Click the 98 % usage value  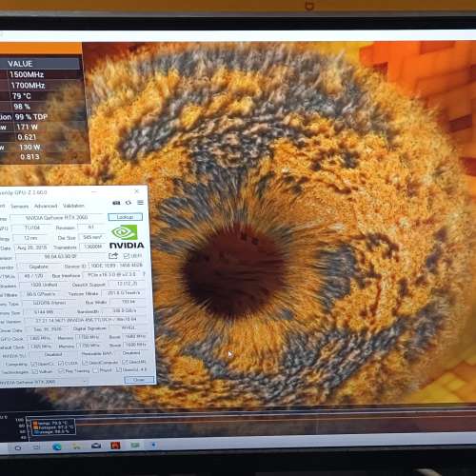(x=22, y=107)
